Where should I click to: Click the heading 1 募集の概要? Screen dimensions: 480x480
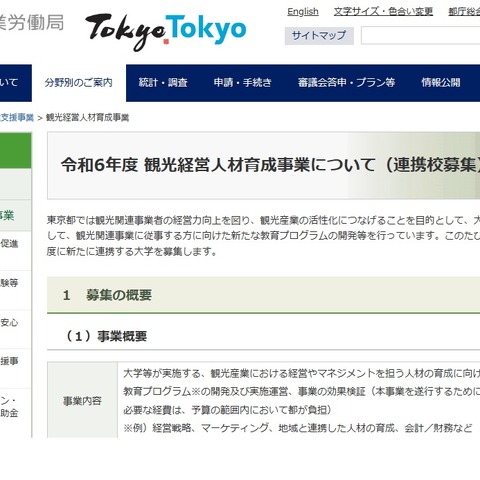(x=107, y=295)
